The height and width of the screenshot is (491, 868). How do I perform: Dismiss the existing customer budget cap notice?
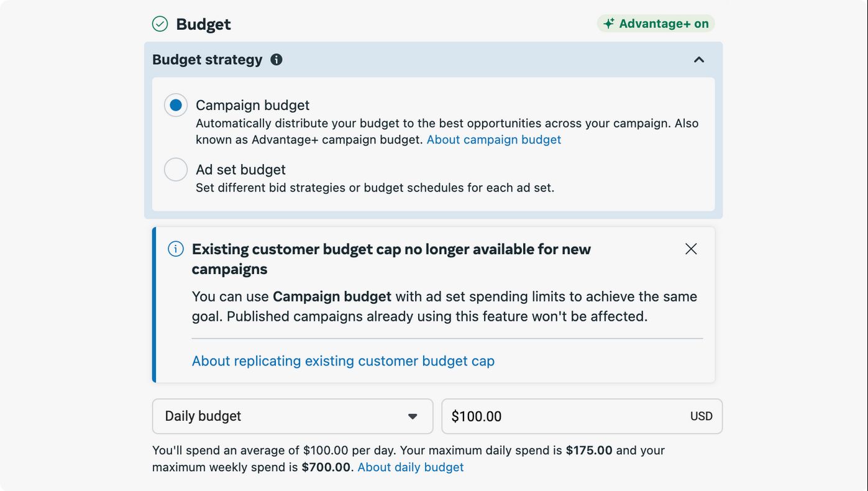coord(691,249)
